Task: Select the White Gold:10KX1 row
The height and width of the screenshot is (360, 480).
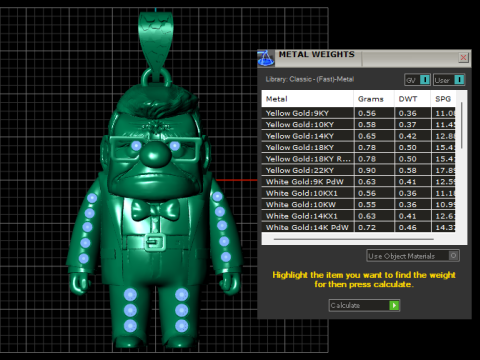Action: click(358, 193)
